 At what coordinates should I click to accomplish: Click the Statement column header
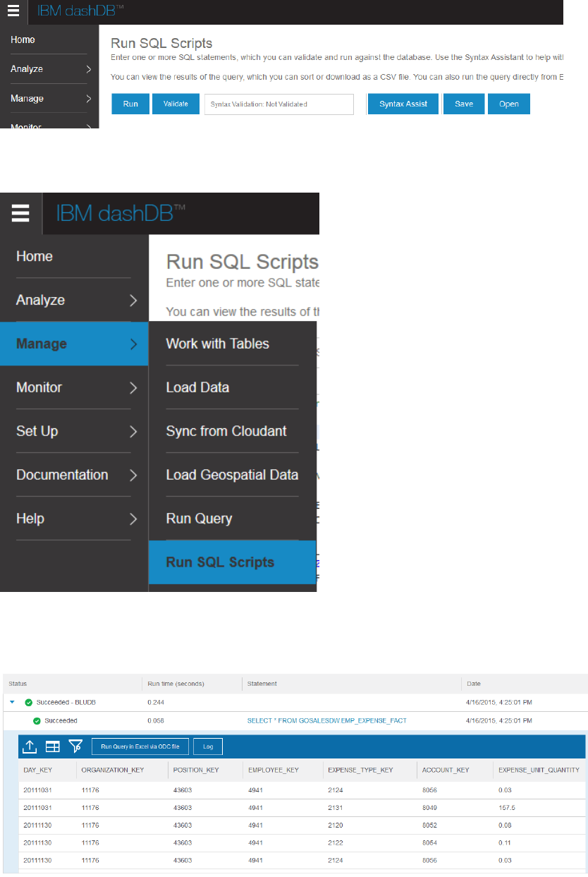click(x=262, y=684)
